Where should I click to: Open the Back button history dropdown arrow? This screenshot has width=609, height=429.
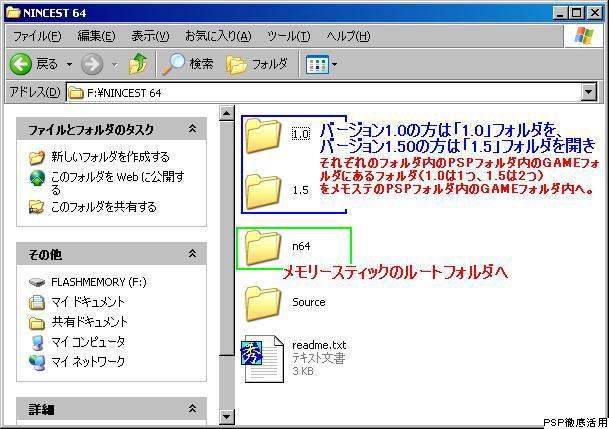(x=69, y=64)
